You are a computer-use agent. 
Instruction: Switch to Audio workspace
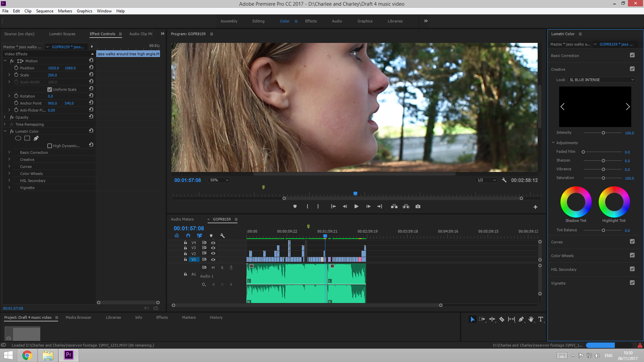coord(337,21)
